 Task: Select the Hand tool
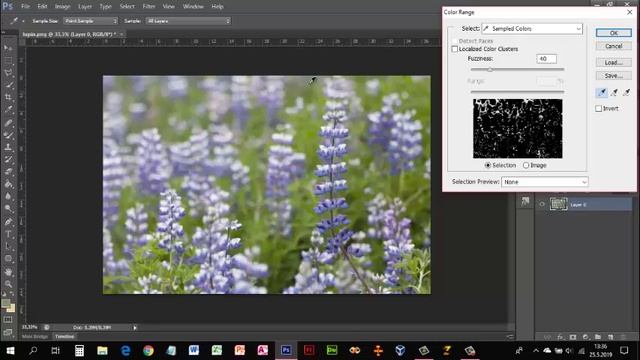8,271
